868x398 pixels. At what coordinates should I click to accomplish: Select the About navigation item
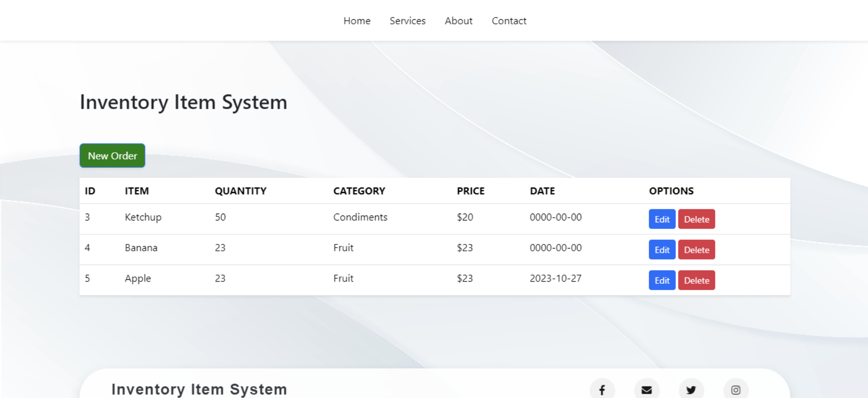pos(459,21)
